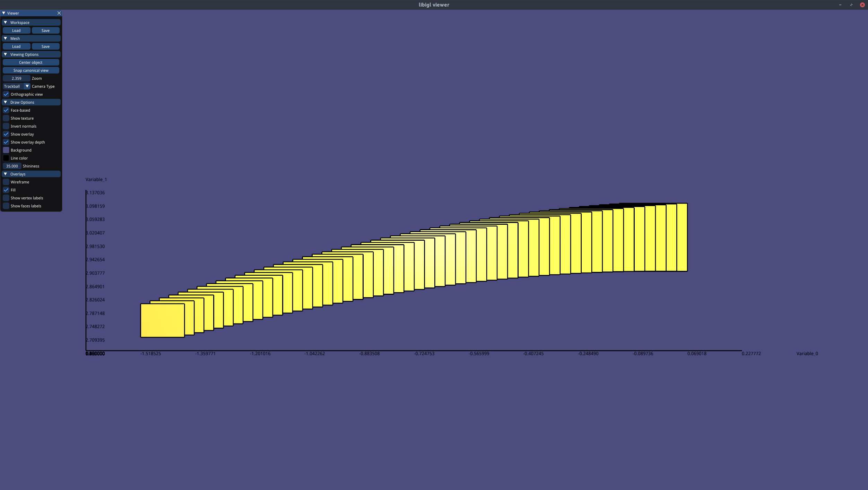Click y-axis tick label 2.864901
This screenshot has height=490, width=868.
tap(95, 287)
